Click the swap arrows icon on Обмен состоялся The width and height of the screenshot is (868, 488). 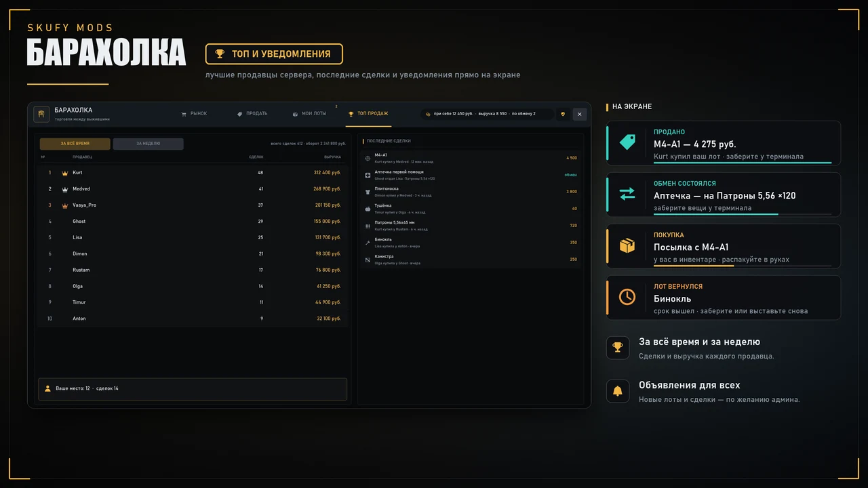tap(627, 194)
